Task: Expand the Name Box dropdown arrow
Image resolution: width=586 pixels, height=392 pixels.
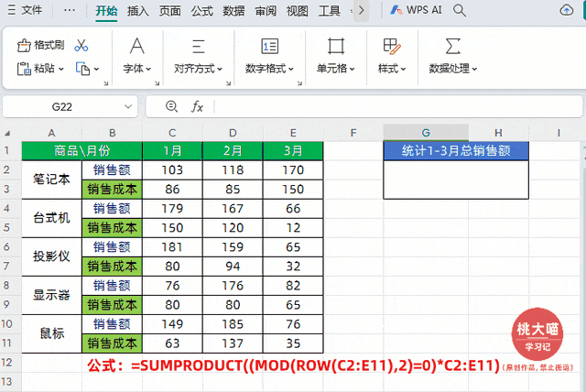Action: click(x=128, y=107)
